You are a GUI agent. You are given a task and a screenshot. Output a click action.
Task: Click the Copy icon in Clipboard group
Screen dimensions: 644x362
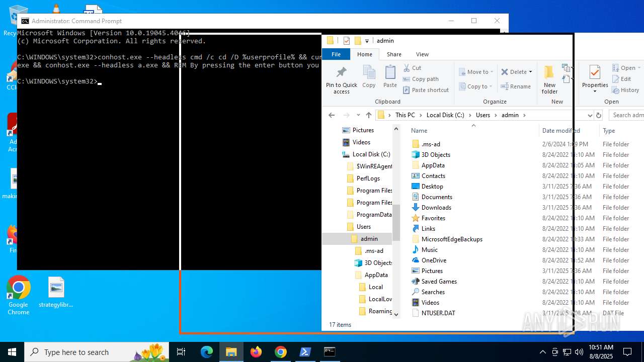369,77
